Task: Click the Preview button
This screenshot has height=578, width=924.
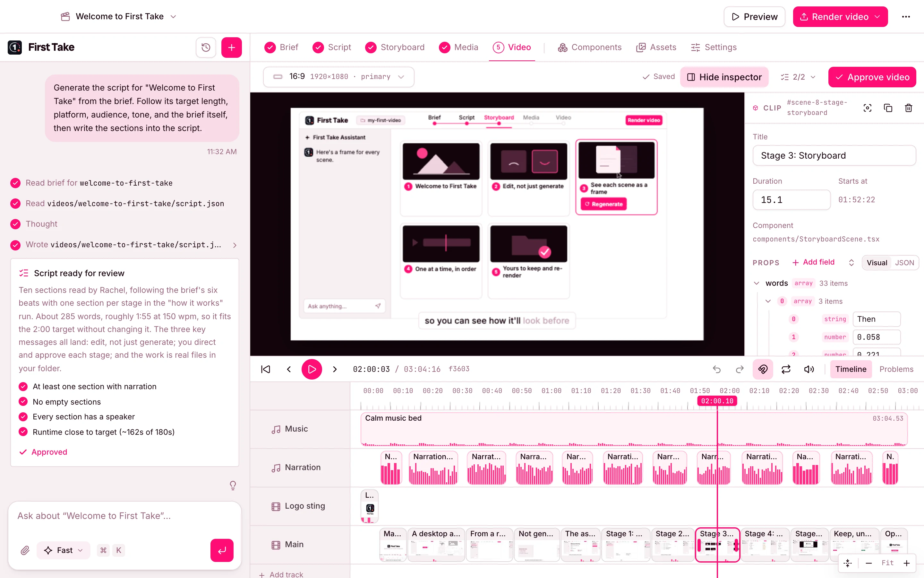Action: (x=754, y=17)
